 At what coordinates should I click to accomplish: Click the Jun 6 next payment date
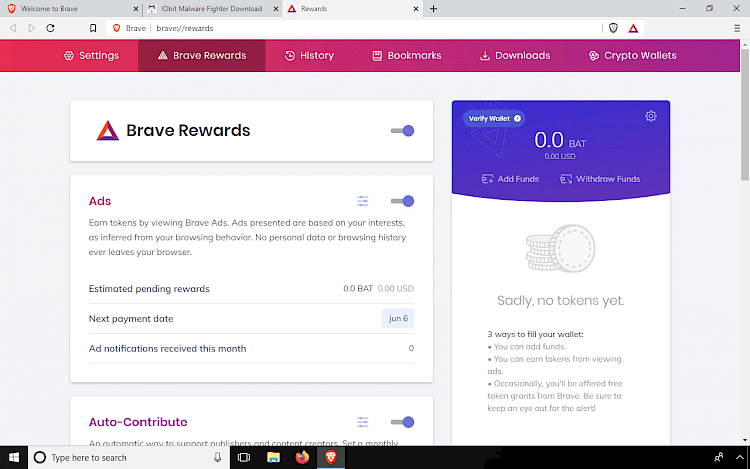tap(398, 318)
